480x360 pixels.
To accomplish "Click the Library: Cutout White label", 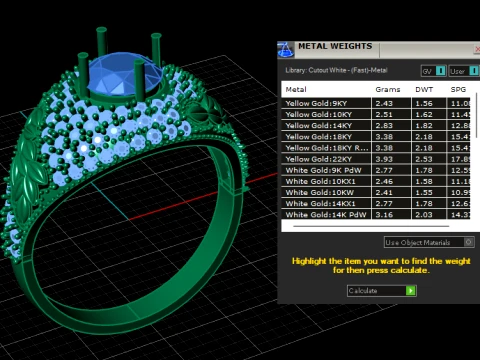I will (336, 70).
